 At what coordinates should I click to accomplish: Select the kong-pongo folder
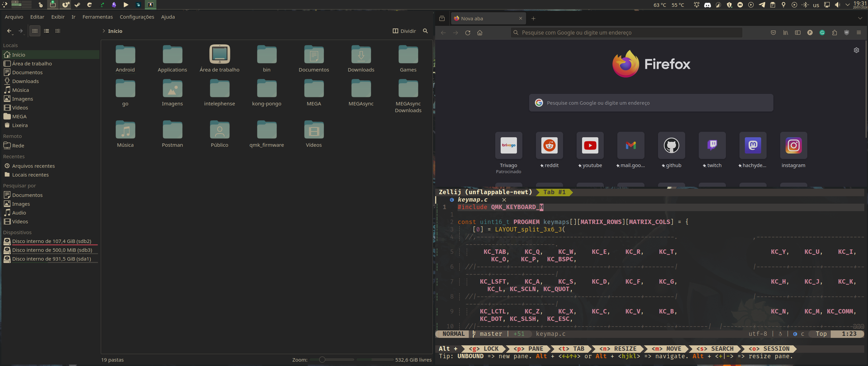267,93
